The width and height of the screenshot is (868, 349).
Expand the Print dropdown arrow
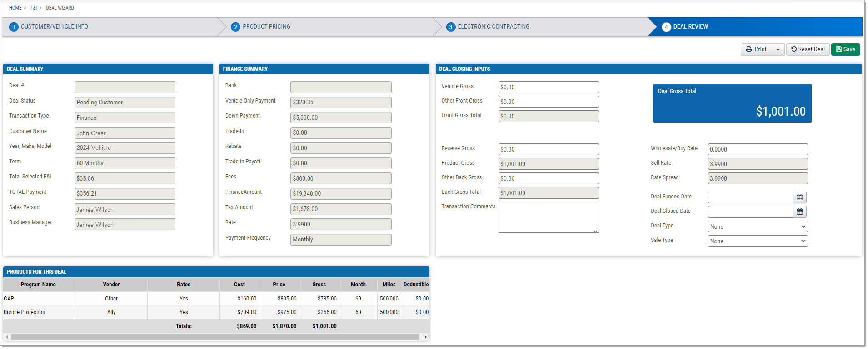(x=778, y=49)
